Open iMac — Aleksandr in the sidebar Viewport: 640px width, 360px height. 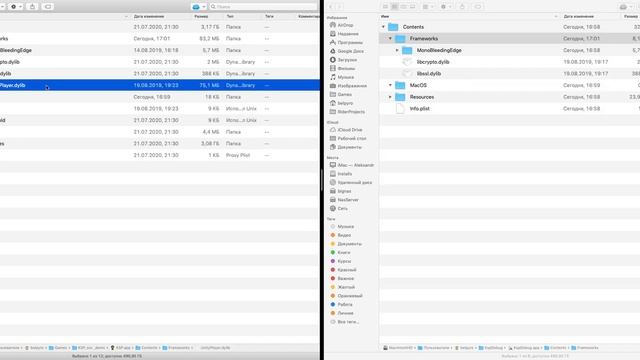(x=355, y=165)
